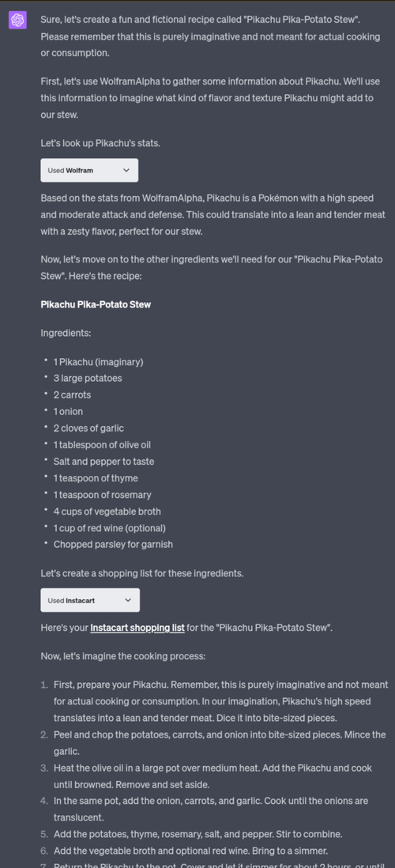Expand the Used Instacart plugin box
The image size is (395, 868).
click(90, 600)
